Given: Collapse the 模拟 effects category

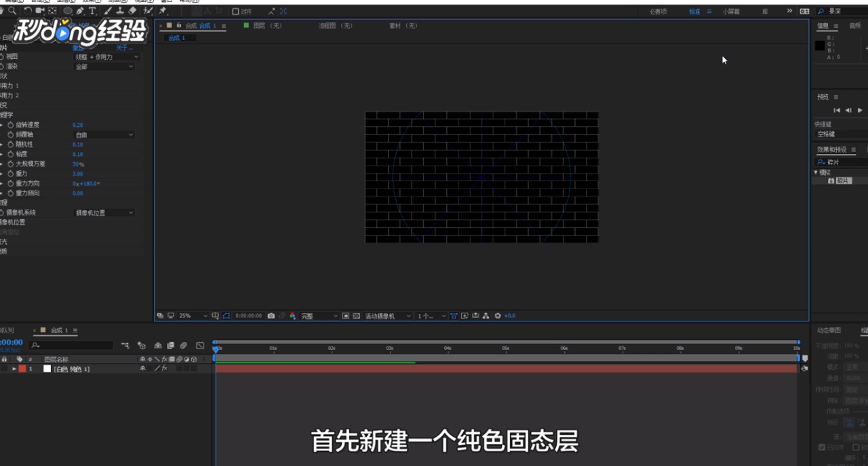Looking at the screenshot, I should coord(816,172).
